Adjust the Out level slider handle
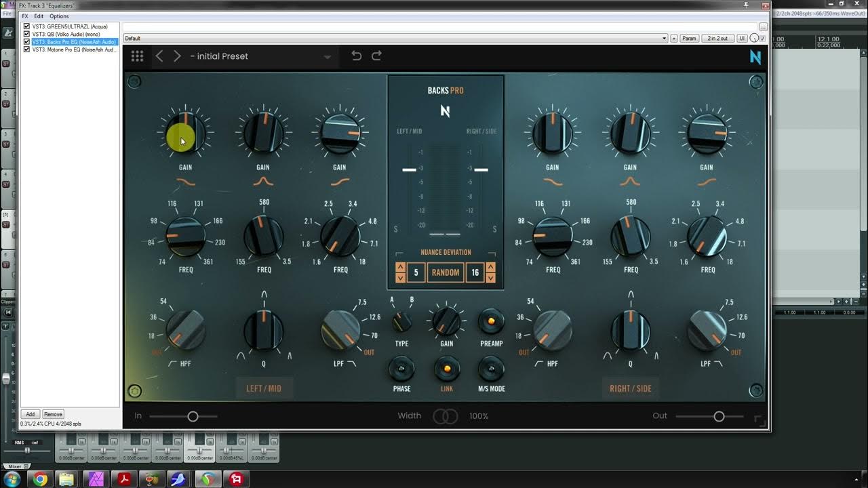The image size is (868, 488). click(x=719, y=416)
